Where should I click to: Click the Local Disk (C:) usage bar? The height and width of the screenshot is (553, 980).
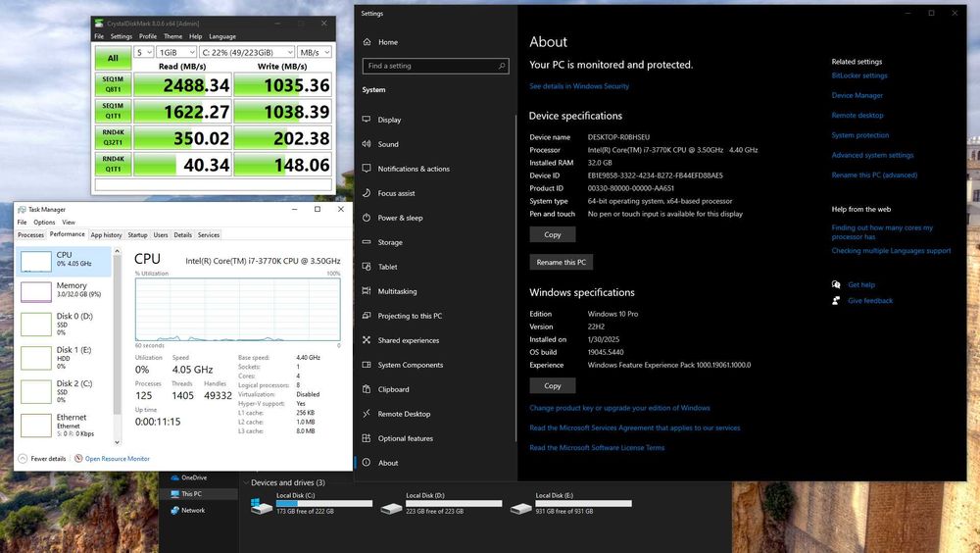(324, 503)
